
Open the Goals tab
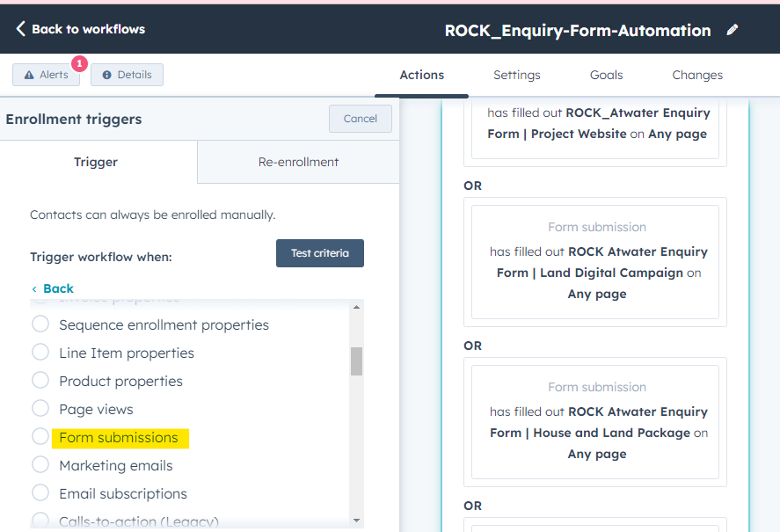click(607, 75)
